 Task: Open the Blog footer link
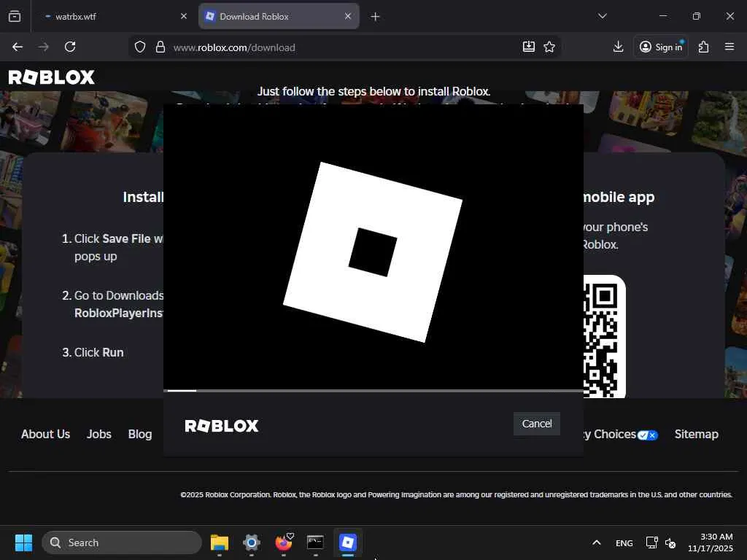point(140,435)
